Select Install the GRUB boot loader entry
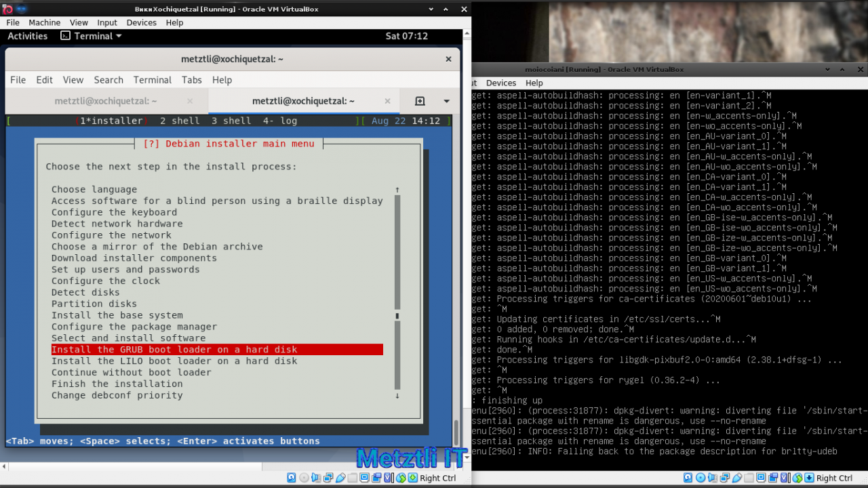Screen dimensions: 868x488 [x=217, y=350]
